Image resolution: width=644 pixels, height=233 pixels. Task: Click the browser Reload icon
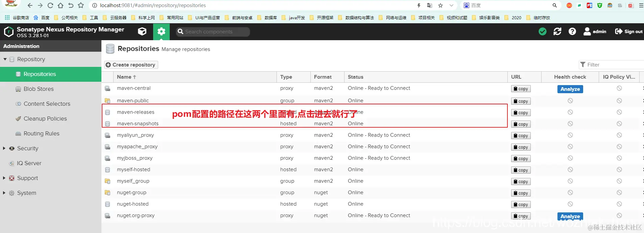50,5
